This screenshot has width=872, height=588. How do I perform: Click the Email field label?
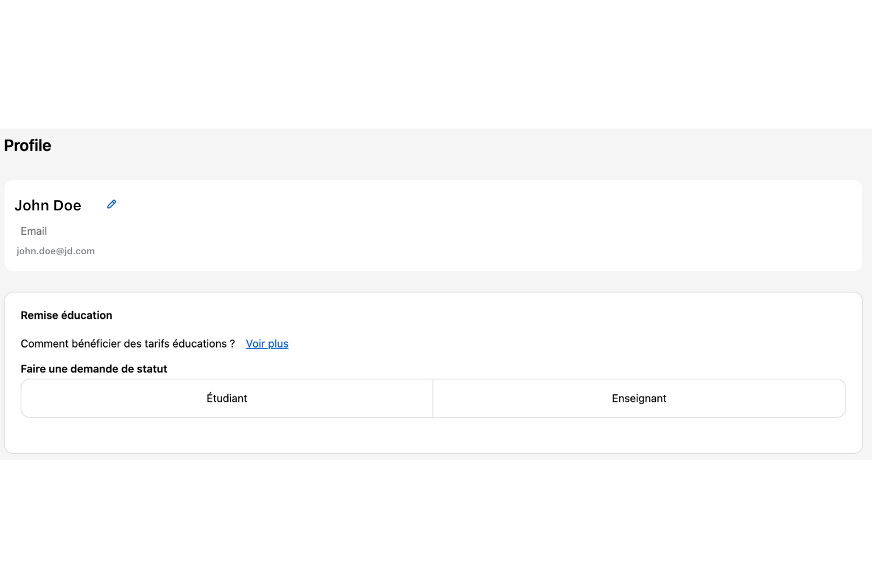tap(34, 231)
